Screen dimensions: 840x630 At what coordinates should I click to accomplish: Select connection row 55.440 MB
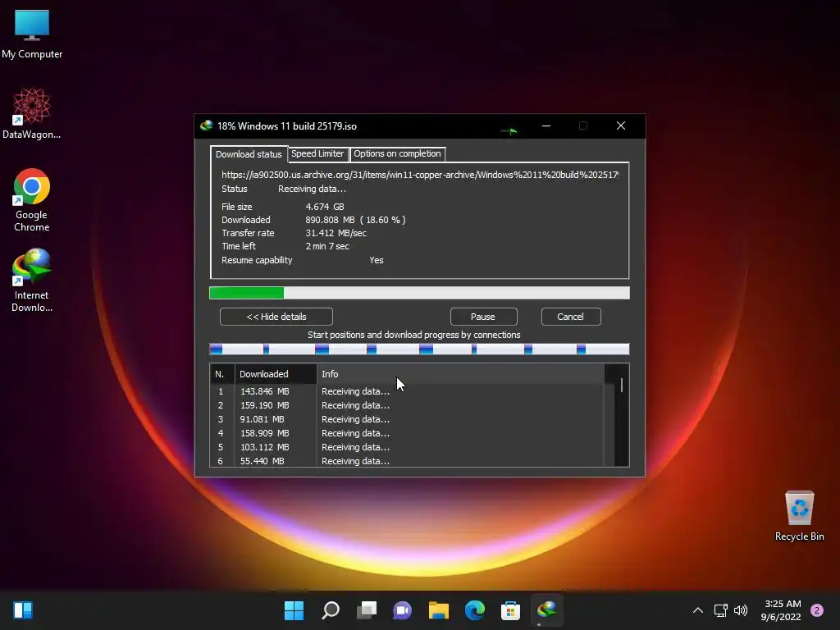coord(407,461)
